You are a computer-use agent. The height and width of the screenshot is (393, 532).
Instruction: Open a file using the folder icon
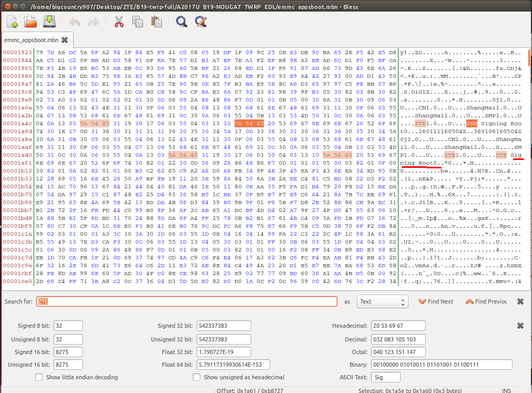coord(31,22)
